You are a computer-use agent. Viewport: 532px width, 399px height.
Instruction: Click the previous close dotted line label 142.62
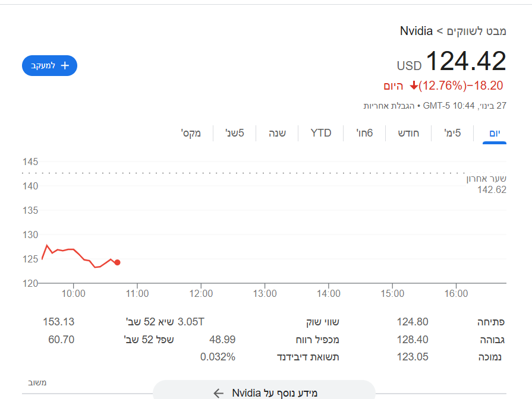pos(492,189)
